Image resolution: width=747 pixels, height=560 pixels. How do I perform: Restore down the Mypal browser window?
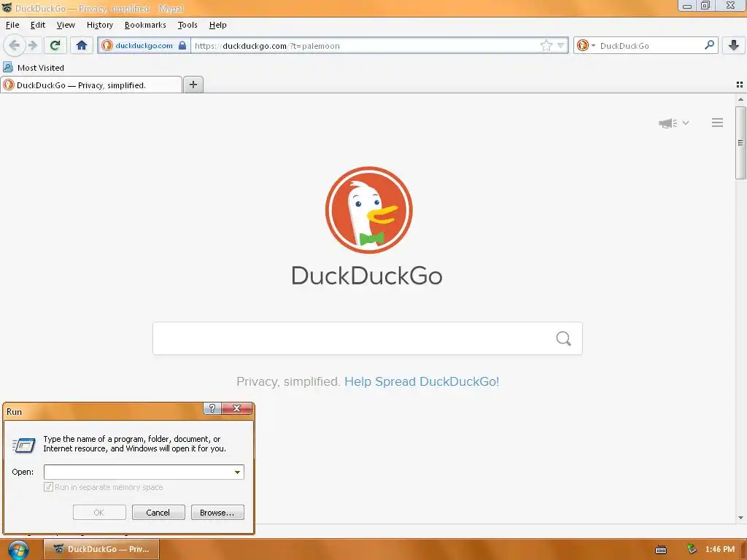705,6
